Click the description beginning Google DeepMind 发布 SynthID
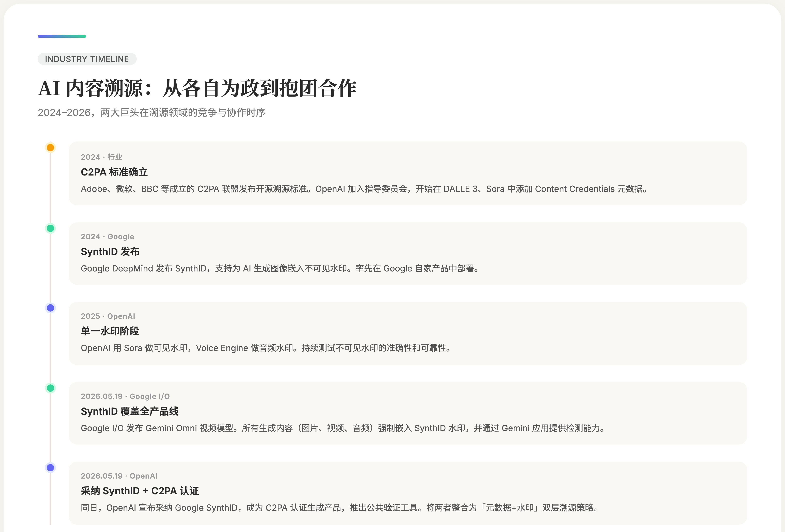 280,269
